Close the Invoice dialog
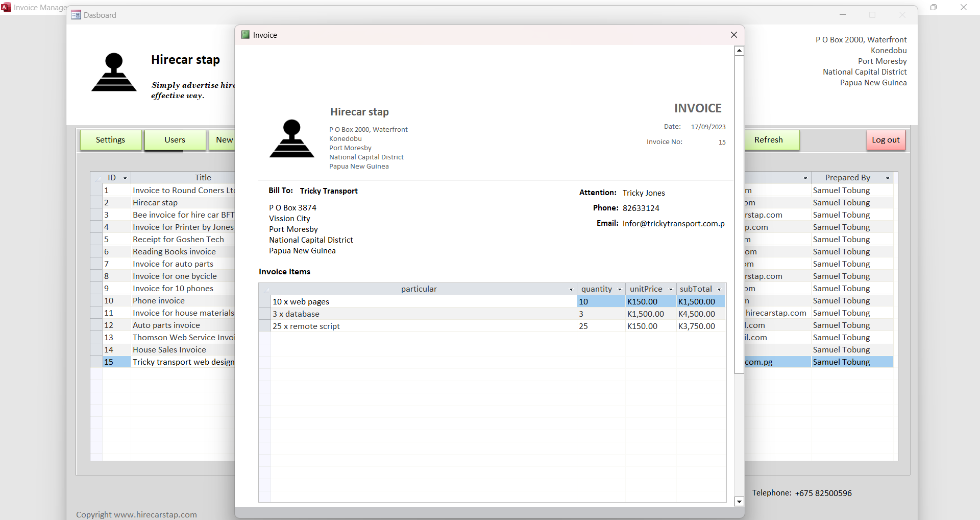 [734, 35]
